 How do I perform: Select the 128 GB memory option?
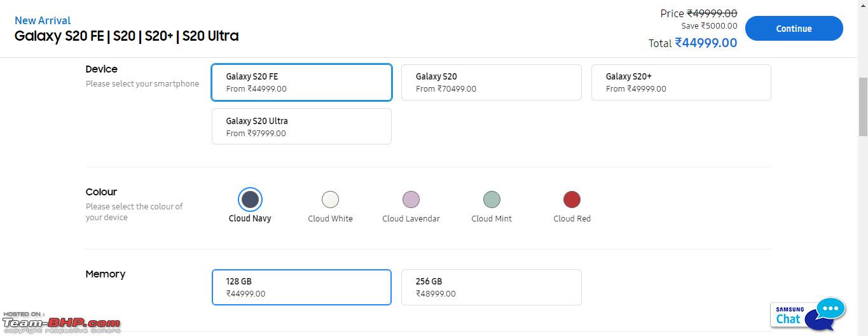point(301,287)
